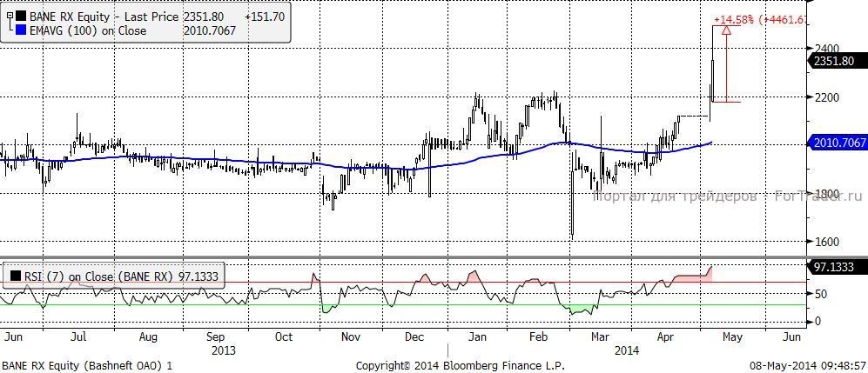The width and height of the screenshot is (868, 373).
Task: Click the May month label on time axis
Action: (x=732, y=337)
